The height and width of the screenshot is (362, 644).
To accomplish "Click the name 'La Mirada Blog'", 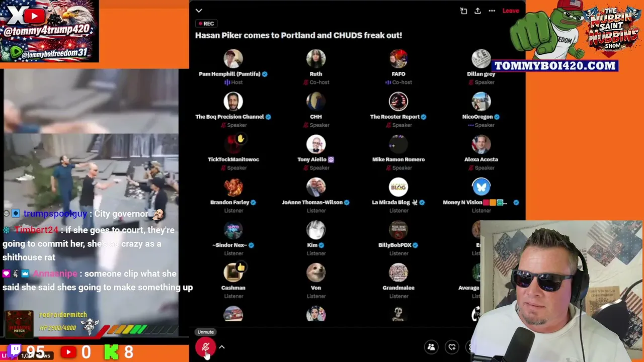I will click(391, 202).
